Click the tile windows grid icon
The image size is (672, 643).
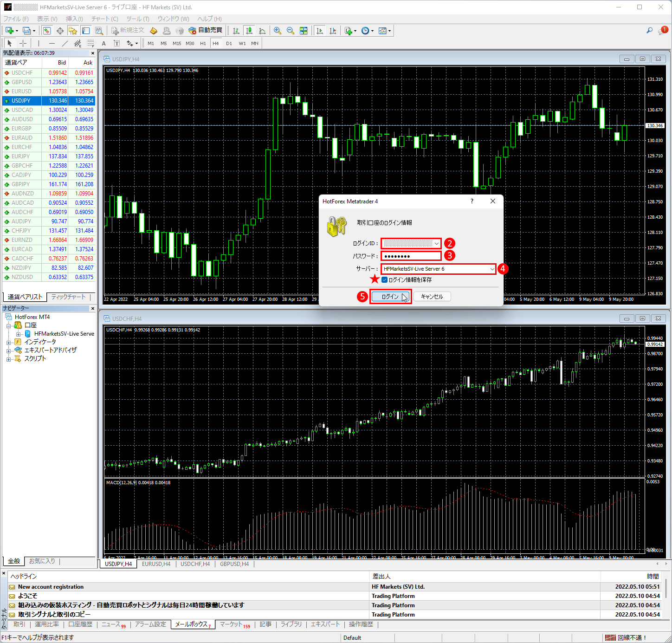tap(304, 31)
